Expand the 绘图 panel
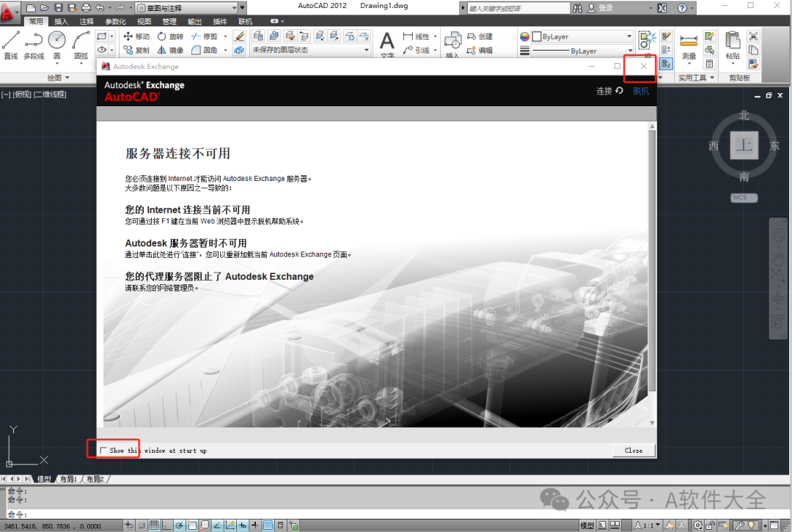 point(58,78)
